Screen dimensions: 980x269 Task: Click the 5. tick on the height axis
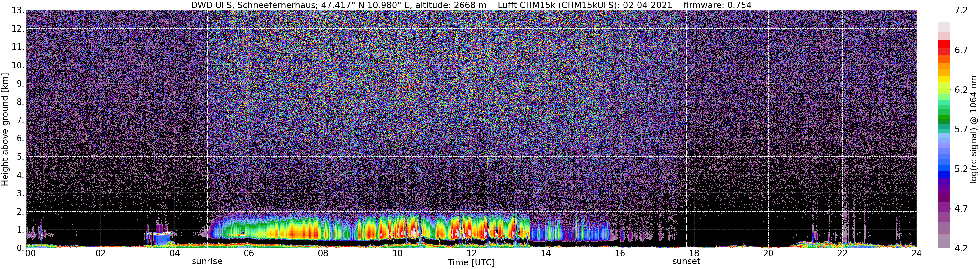tap(20, 157)
